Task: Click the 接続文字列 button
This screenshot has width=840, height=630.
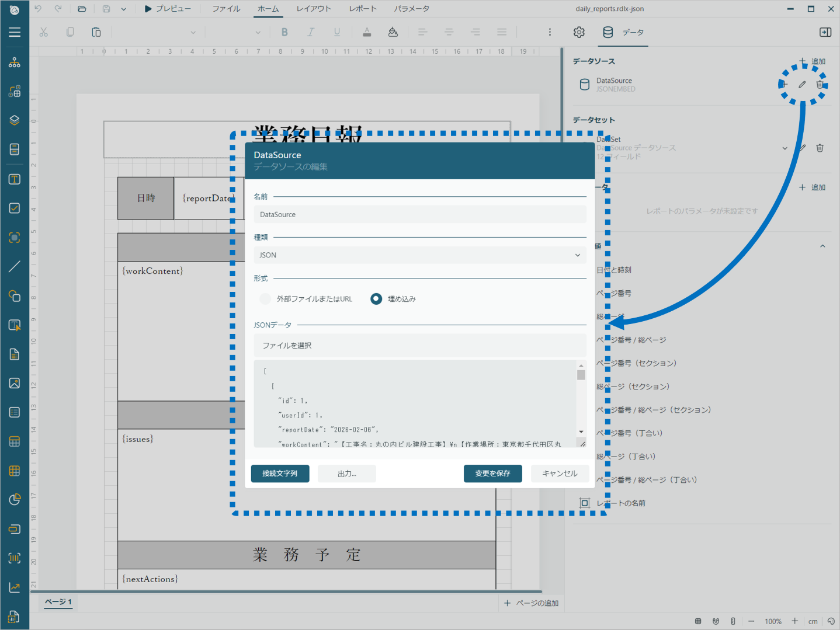Action: pyautogui.click(x=280, y=474)
